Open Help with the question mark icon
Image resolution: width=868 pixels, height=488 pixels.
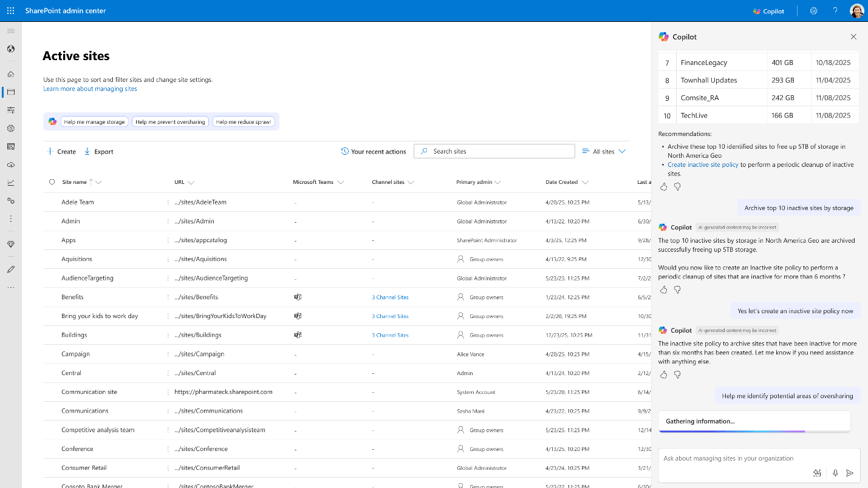(835, 10)
